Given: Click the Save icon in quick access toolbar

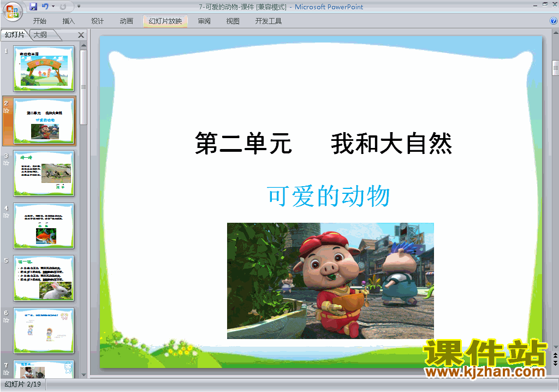Looking at the screenshot, I should (x=33, y=7).
